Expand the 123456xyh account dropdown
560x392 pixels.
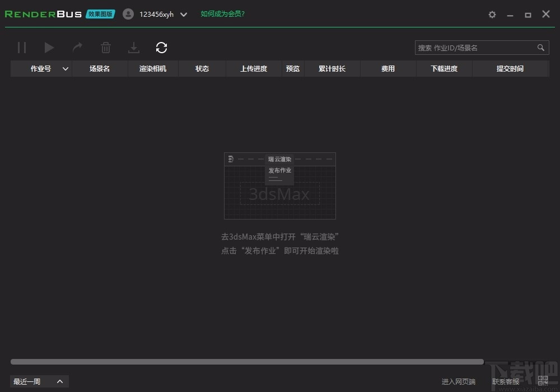coord(184,15)
